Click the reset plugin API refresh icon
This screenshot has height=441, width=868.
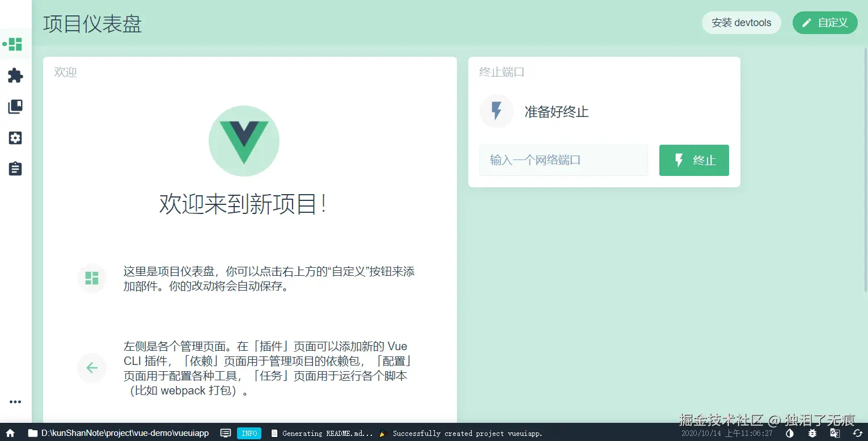coord(858,433)
